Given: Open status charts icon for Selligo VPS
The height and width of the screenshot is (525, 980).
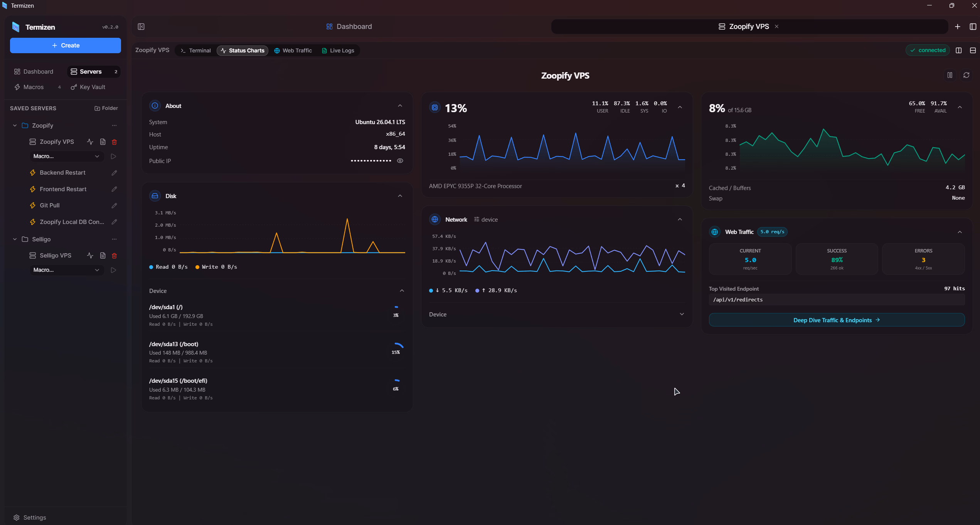Looking at the screenshot, I should click(90, 256).
